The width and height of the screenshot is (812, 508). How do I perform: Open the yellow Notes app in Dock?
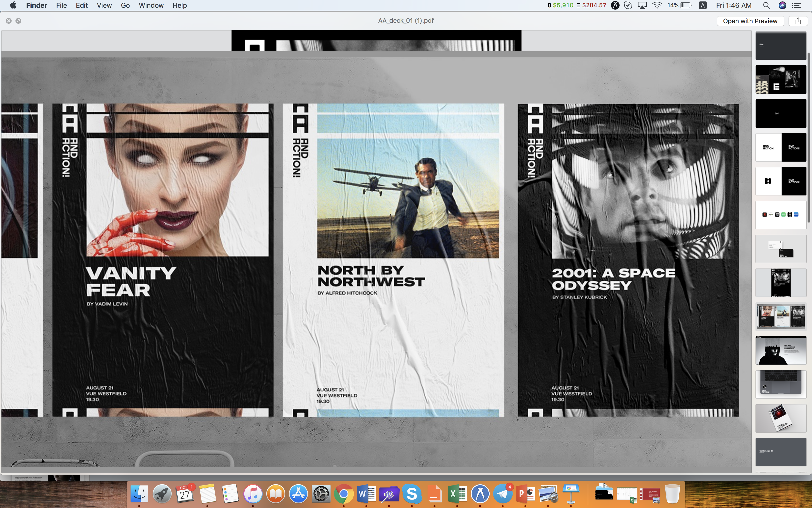click(207, 494)
